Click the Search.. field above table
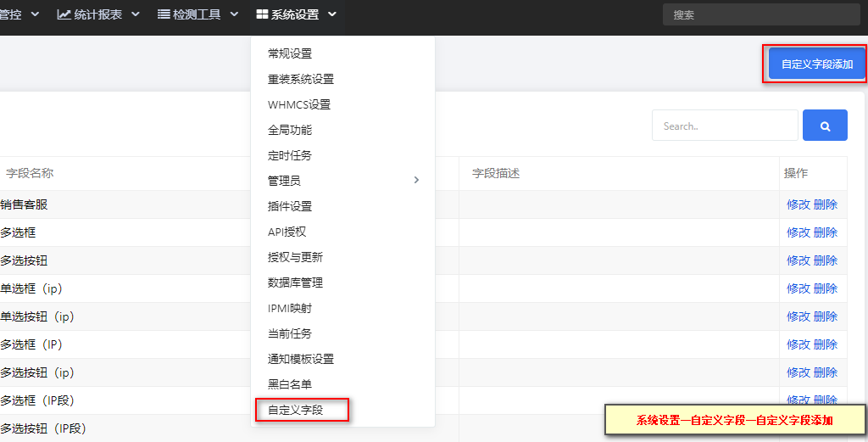 click(726, 126)
